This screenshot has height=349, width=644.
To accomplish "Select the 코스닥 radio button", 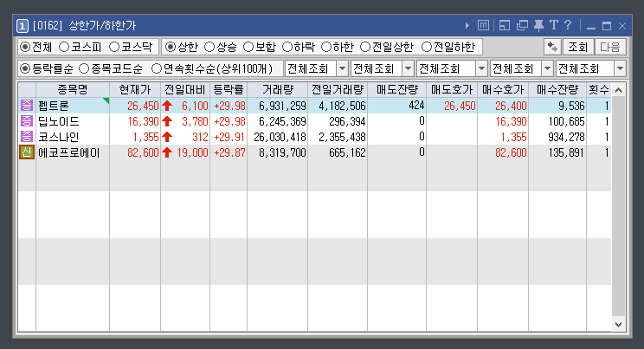I will [x=113, y=47].
